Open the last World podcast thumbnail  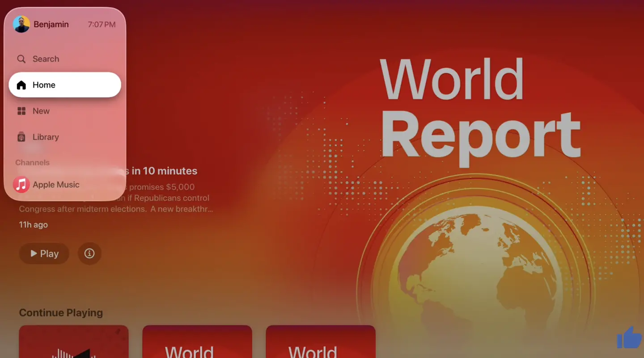tap(321, 341)
